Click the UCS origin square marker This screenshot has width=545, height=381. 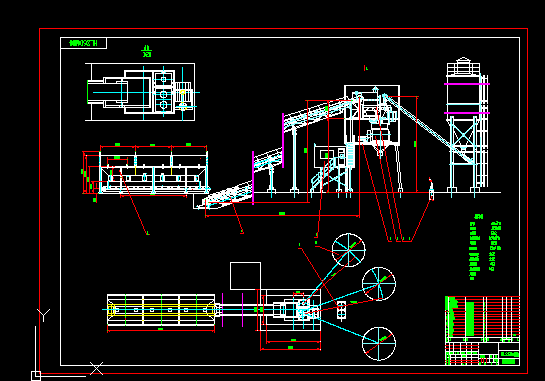[36, 376]
